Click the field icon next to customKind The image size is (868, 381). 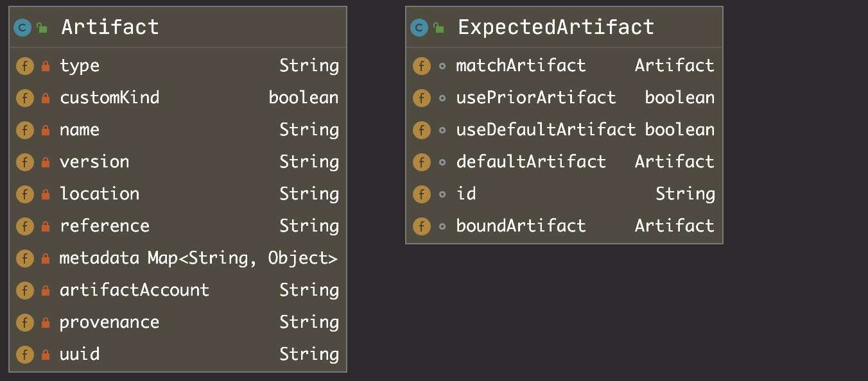pyautogui.click(x=24, y=98)
